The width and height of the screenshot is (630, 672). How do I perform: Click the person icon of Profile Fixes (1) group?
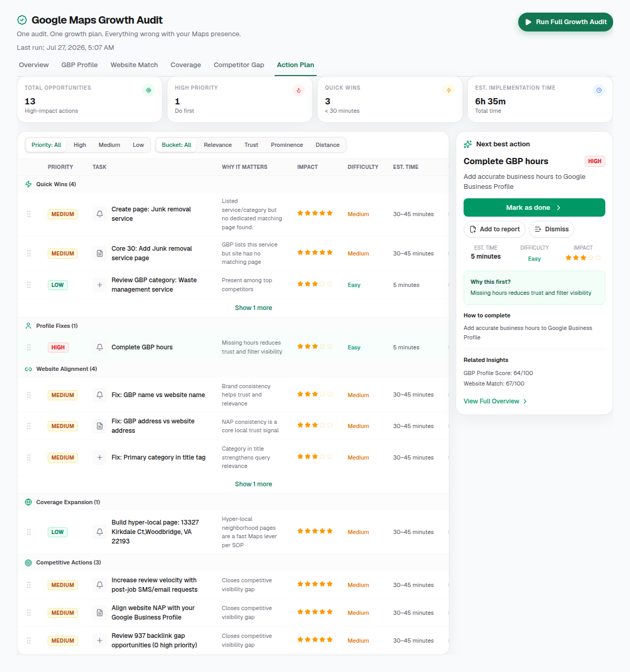[x=28, y=326]
